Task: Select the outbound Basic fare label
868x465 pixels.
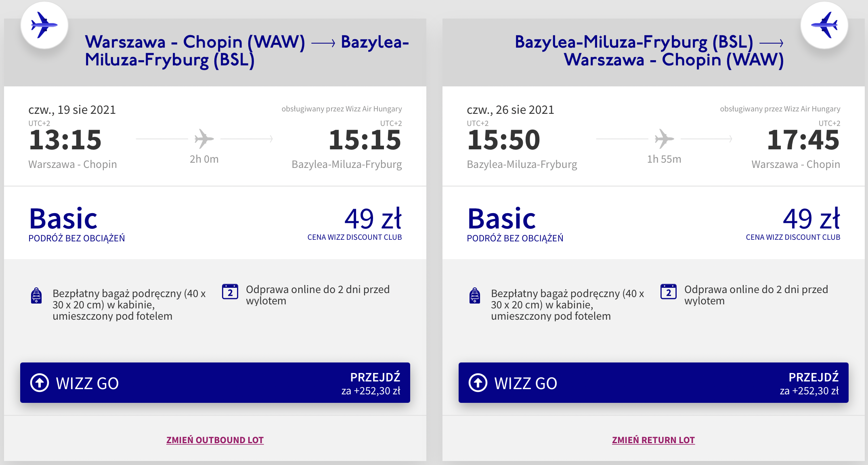Action: pyautogui.click(x=63, y=218)
